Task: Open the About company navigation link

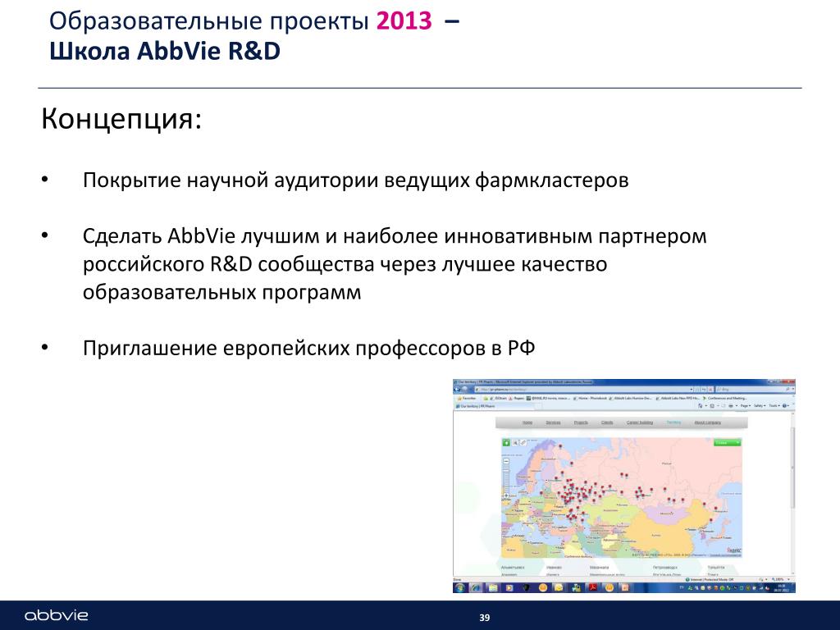Action: point(708,422)
